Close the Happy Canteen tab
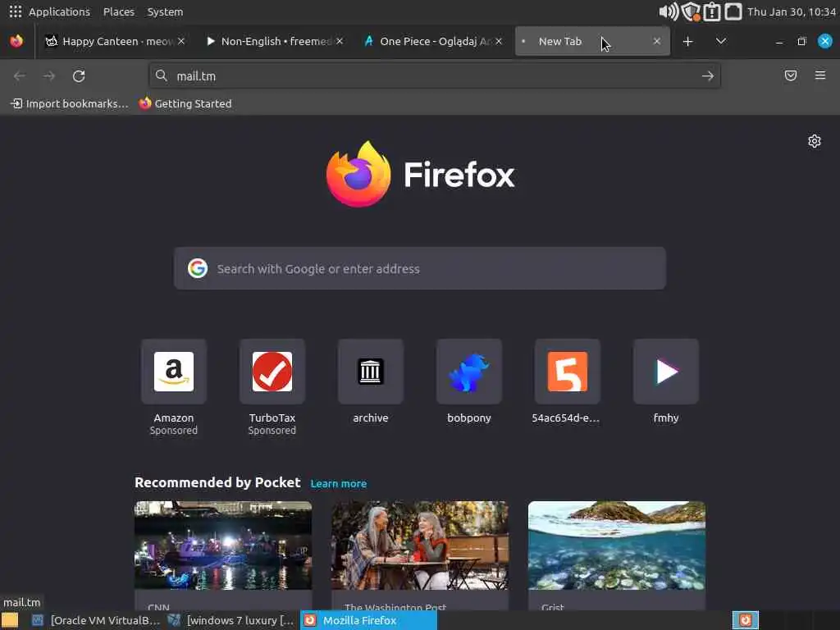Viewport: 840px width, 630px height. point(181,41)
